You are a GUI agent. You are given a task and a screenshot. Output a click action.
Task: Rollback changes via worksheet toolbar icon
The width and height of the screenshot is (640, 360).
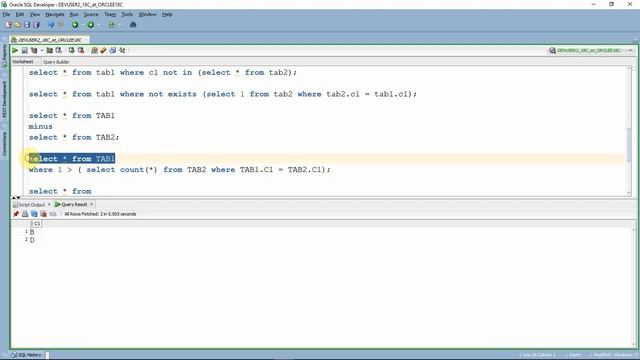pyautogui.click(x=81, y=50)
